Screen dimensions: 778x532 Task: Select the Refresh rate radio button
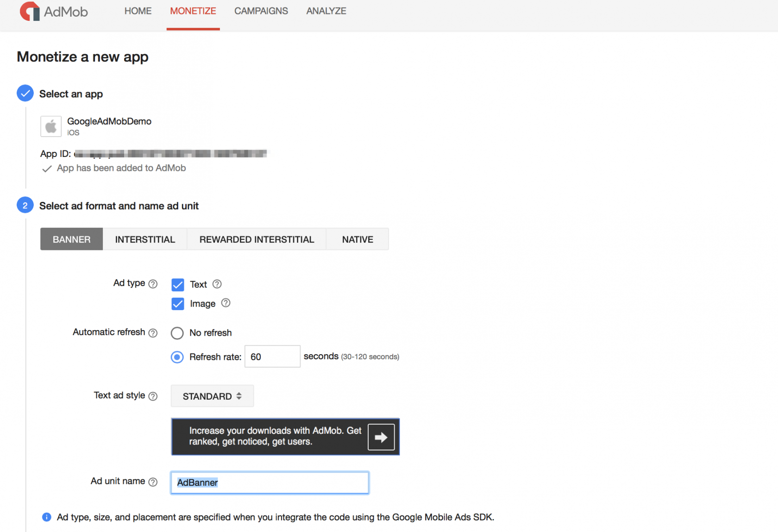pyautogui.click(x=177, y=357)
